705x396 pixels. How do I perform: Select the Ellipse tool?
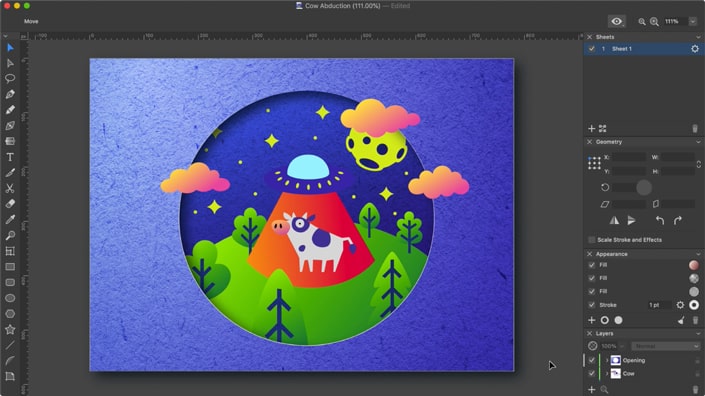10,298
